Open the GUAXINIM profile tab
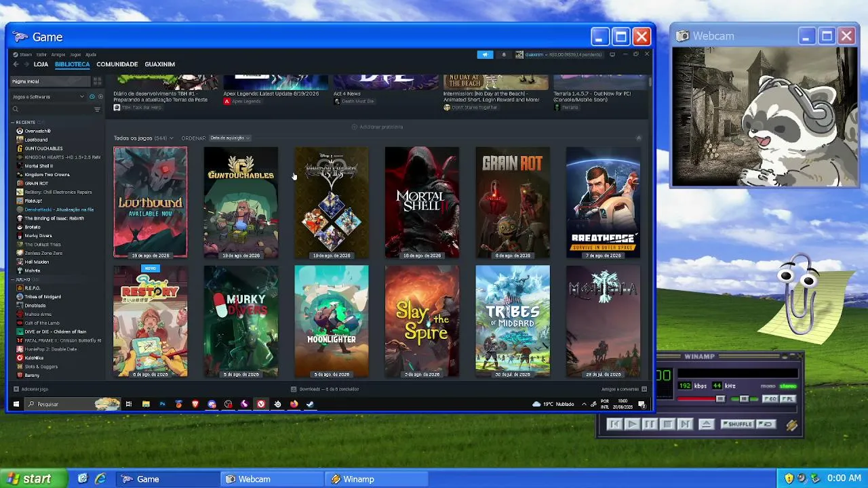The image size is (868, 488). [x=159, y=64]
